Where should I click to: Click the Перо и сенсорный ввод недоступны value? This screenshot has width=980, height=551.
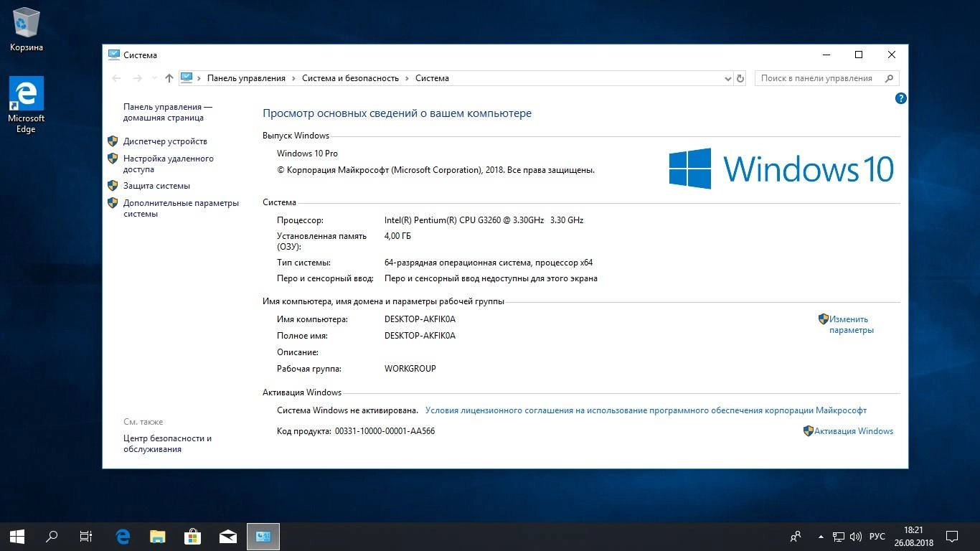coord(491,278)
